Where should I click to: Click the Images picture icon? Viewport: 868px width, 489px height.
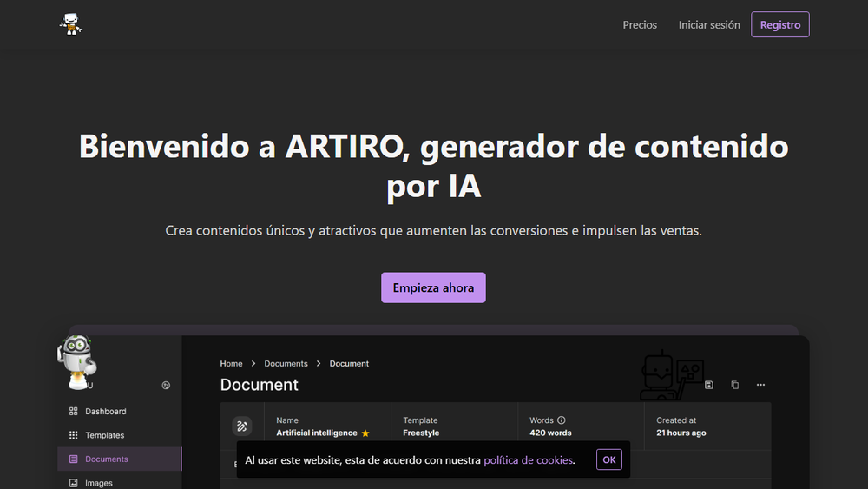pyautogui.click(x=73, y=483)
